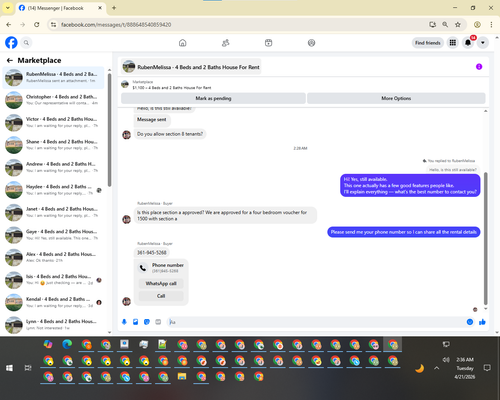500x400 pixels.
Task: Open the purple conversation info icon
Action: pyautogui.click(x=479, y=67)
